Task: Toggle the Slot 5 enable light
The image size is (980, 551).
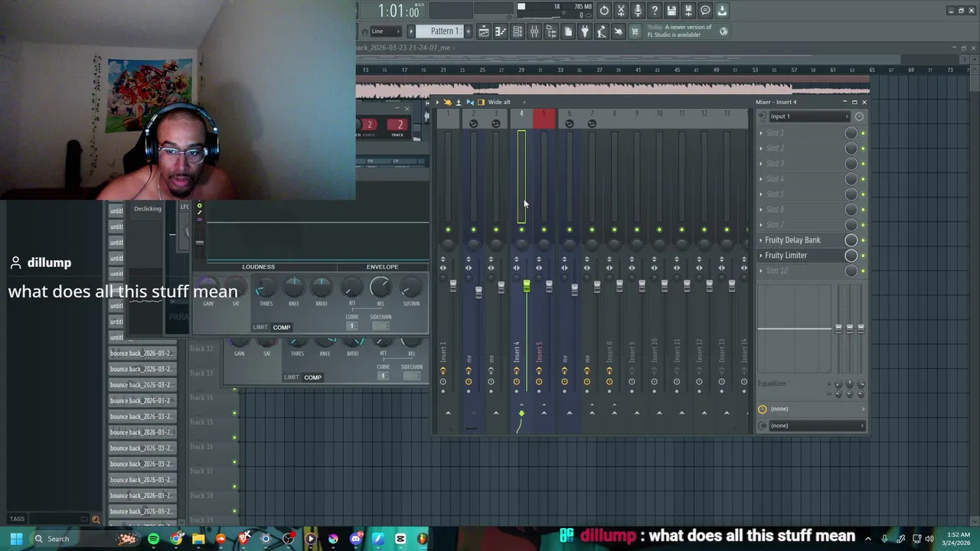Action: (863, 194)
